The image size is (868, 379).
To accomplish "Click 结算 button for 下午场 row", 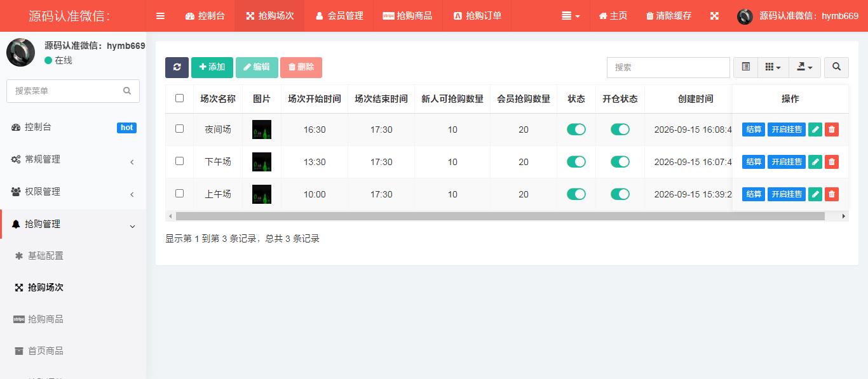I will click(x=754, y=162).
